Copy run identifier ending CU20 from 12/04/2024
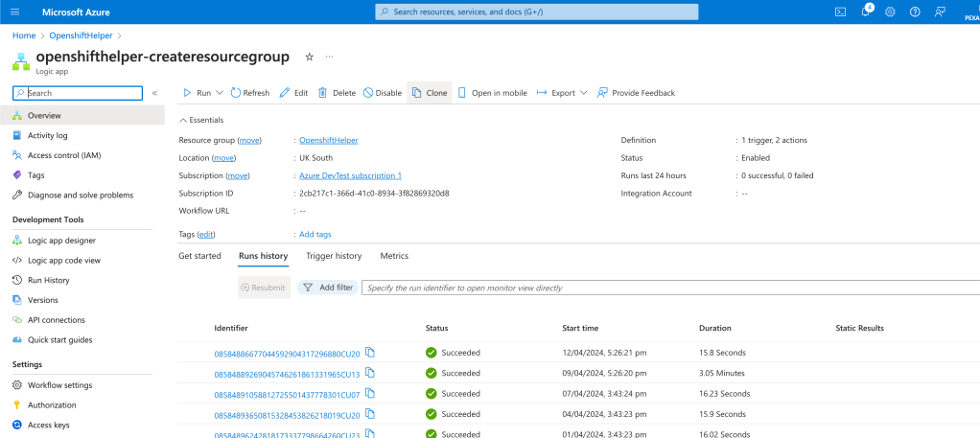This screenshot has height=438, width=980. (x=370, y=353)
